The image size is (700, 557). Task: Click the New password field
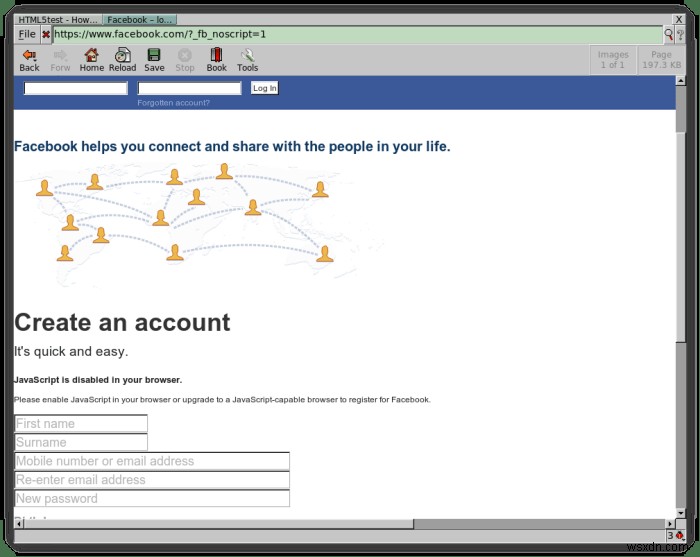click(x=152, y=498)
